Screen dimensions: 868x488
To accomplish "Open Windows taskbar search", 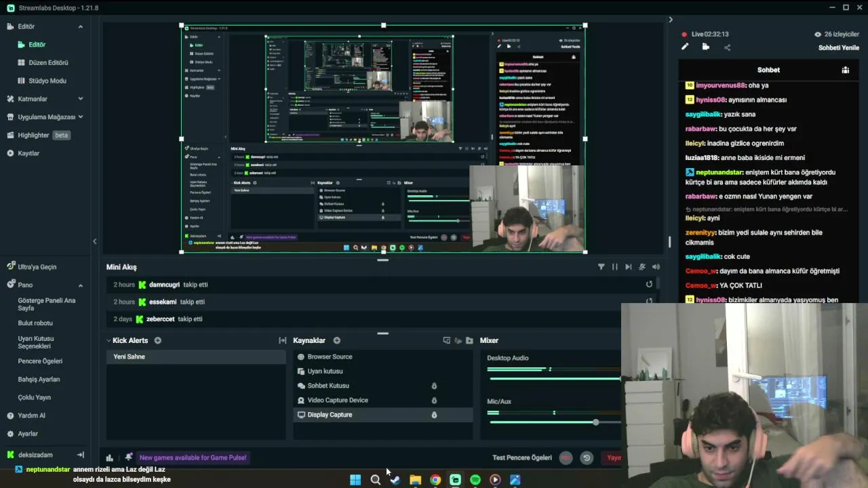I will [x=375, y=480].
